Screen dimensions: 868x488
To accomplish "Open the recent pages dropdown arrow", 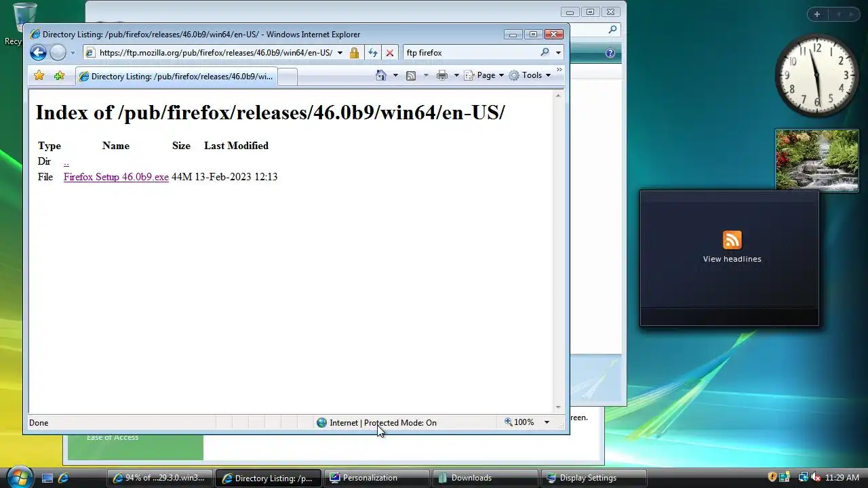I will 73,53.
